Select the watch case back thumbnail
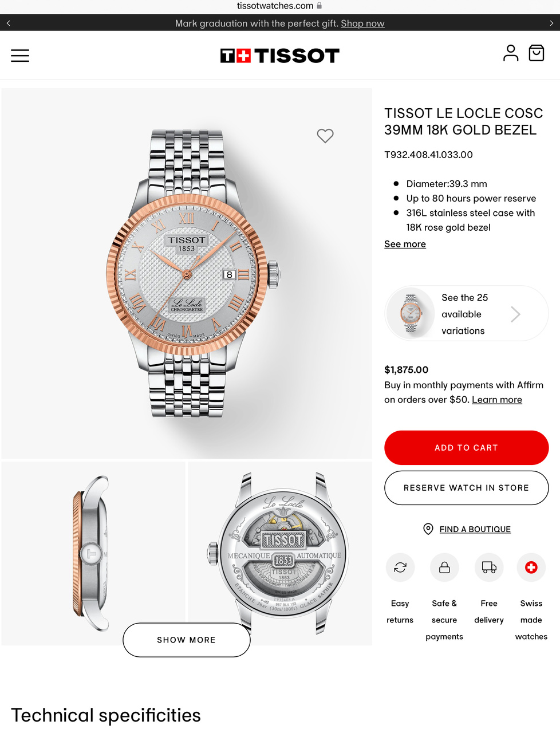Image resolution: width=560 pixels, height=733 pixels. coord(280,553)
